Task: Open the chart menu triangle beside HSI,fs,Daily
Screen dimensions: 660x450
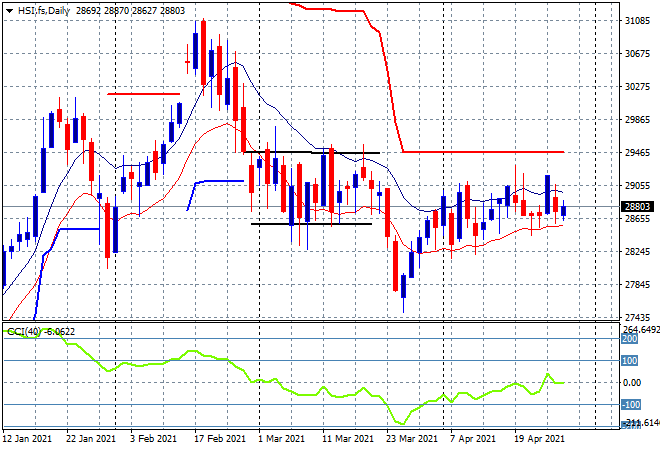Action: 9,11
